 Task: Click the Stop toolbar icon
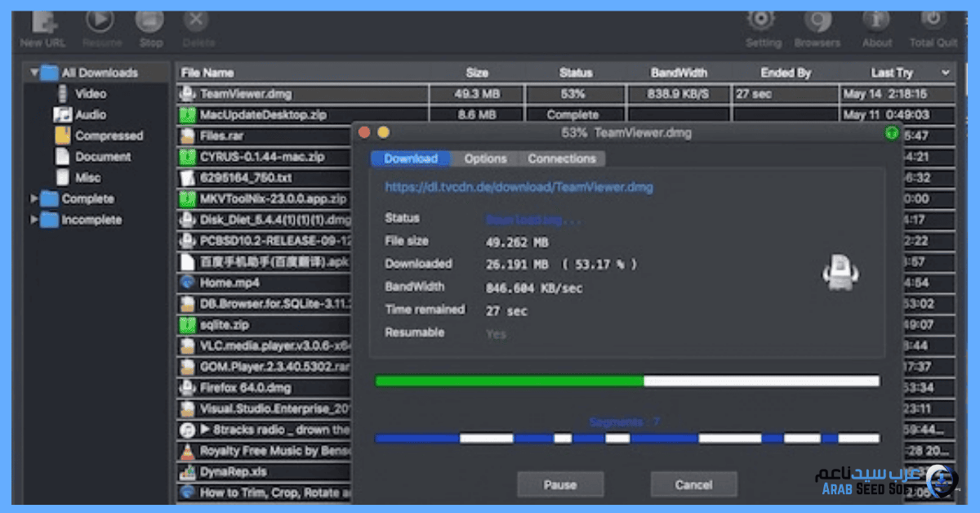point(149,22)
